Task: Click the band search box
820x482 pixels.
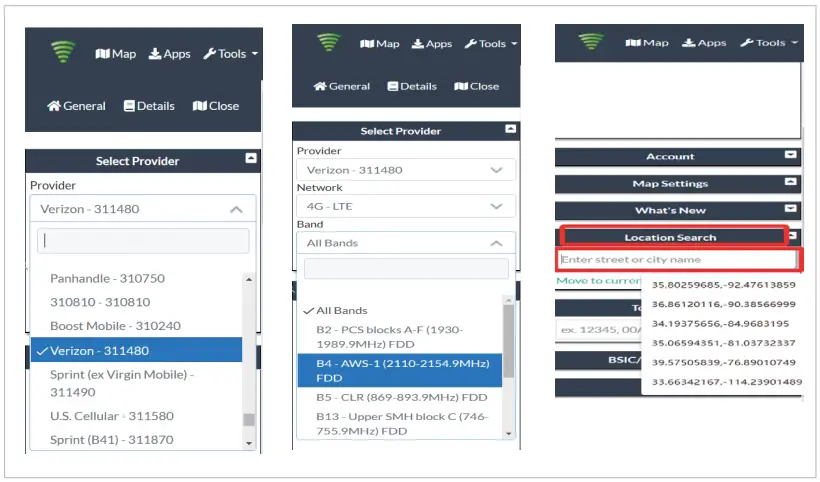Action: [x=406, y=269]
